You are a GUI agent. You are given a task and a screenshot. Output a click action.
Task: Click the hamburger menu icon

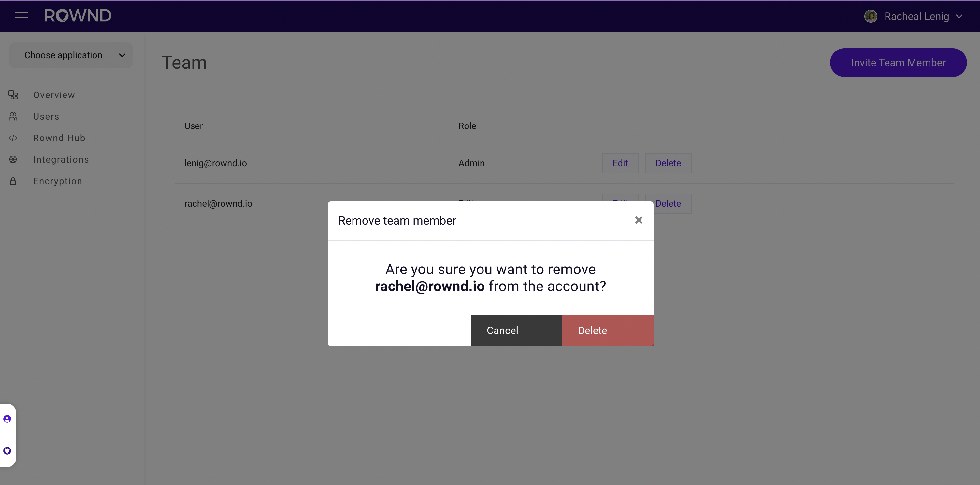coord(21,16)
